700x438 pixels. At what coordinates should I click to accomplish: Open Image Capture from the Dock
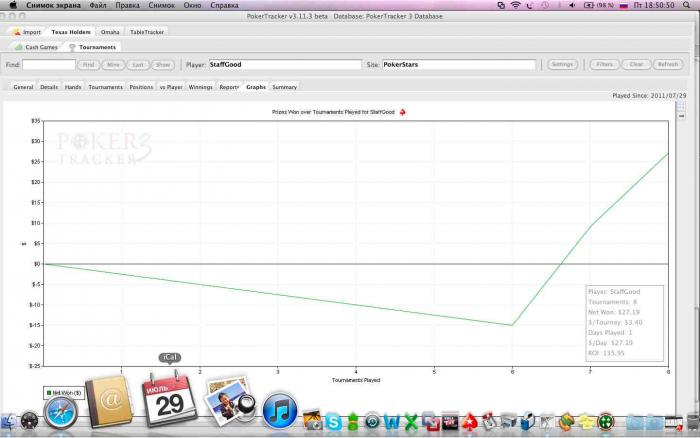(313, 420)
